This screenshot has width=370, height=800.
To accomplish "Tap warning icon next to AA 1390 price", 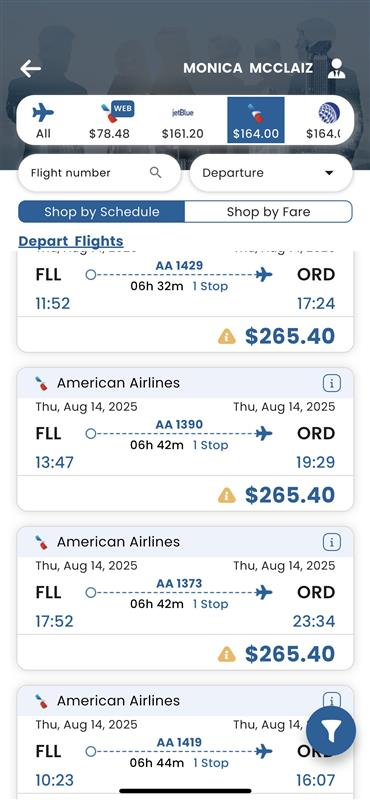I will [227, 495].
